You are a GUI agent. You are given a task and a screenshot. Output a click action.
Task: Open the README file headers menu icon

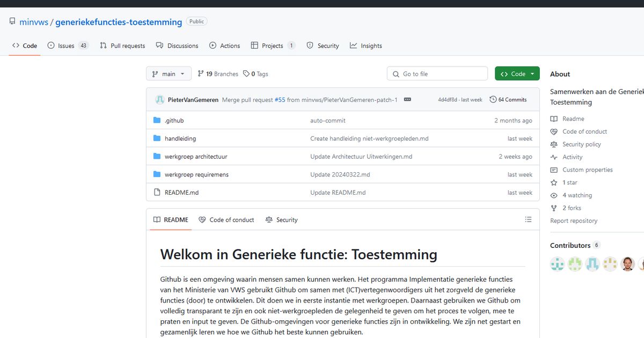coord(528,219)
